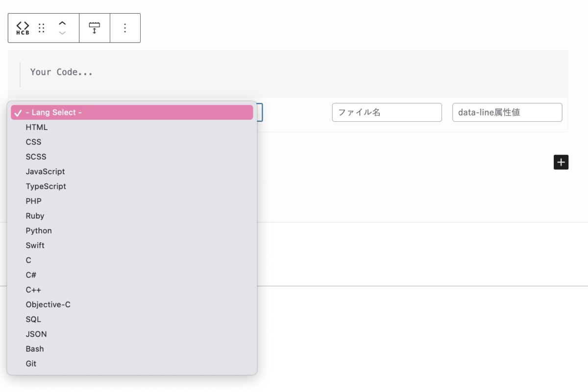Select Ruby in the language menu
The image size is (588, 392).
tap(35, 216)
